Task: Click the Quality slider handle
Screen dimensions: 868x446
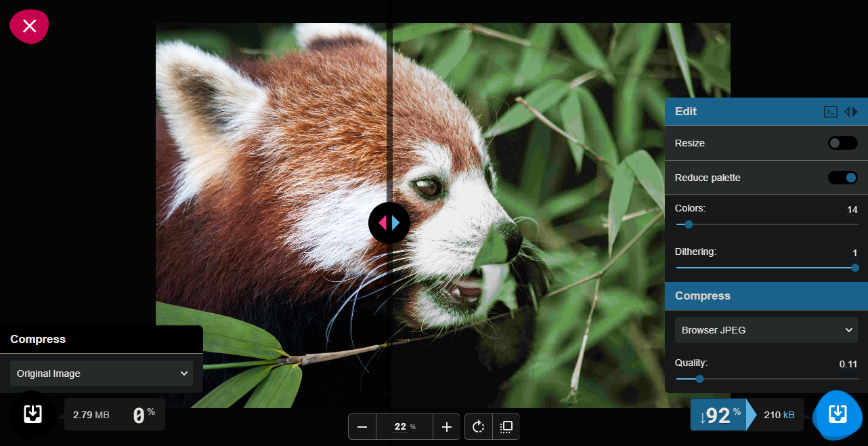Action: pyautogui.click(x=699, y=379)
